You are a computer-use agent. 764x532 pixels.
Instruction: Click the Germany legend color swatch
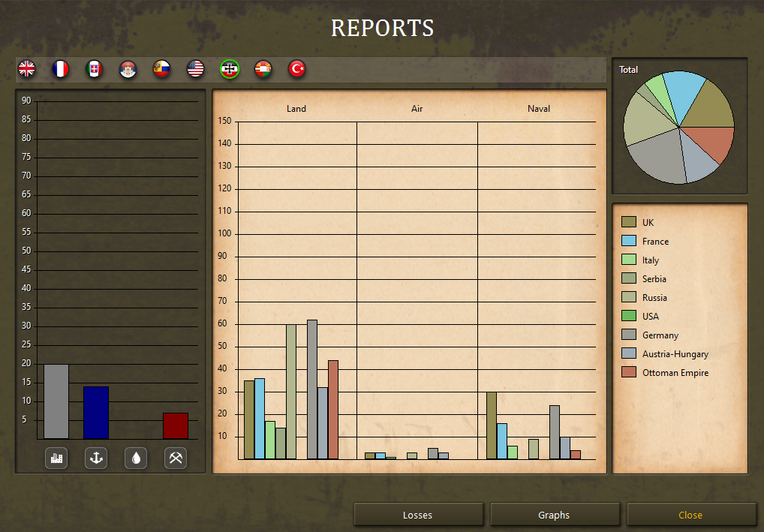point(629,335)
